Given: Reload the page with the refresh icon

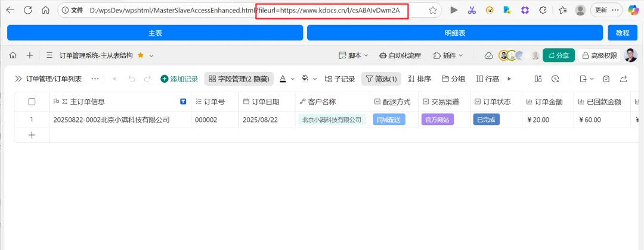Looking at the screenshot, I should point(28,10).
